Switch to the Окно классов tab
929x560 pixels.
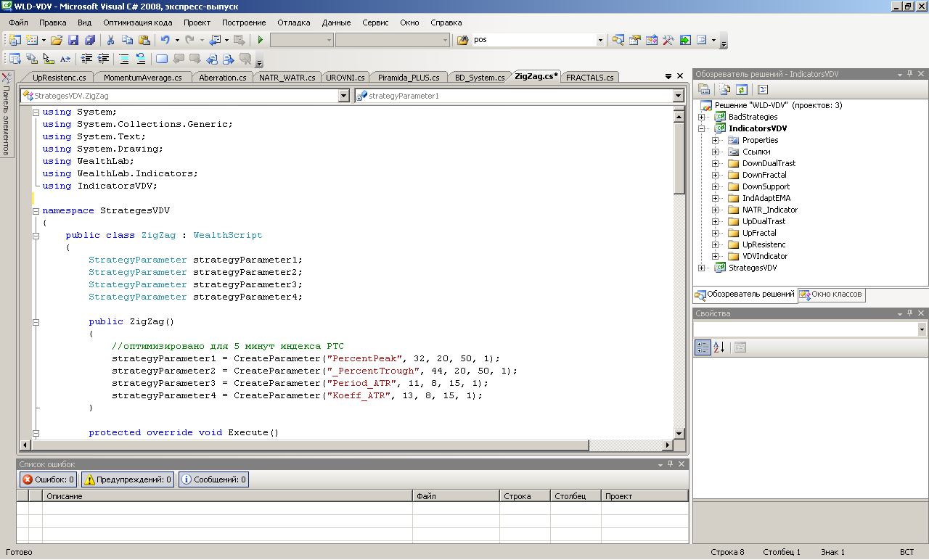(x=831, y=295)
